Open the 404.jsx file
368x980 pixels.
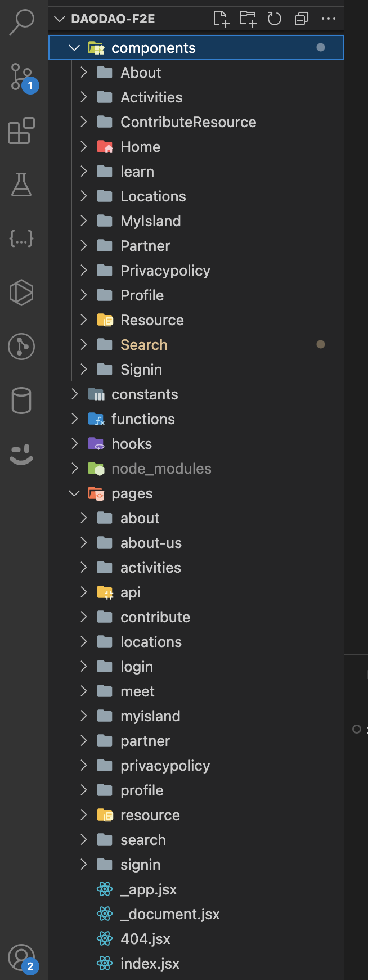[145, 939]
